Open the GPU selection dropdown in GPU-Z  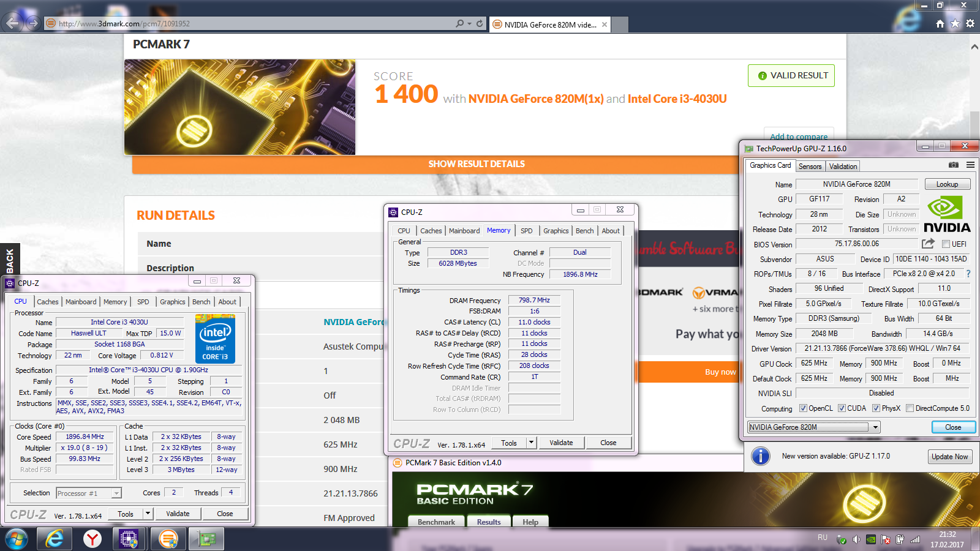pyautogui.click(x=875, y=427)
